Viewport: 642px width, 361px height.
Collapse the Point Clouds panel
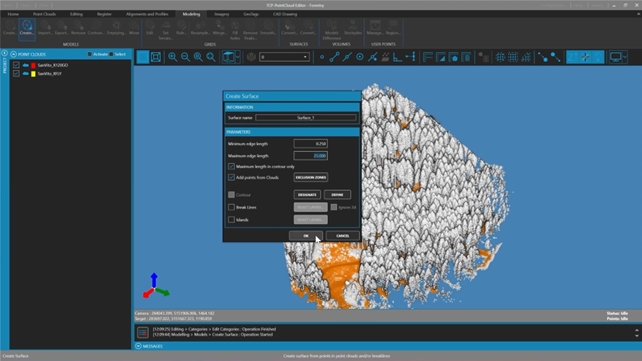(14, 54)
